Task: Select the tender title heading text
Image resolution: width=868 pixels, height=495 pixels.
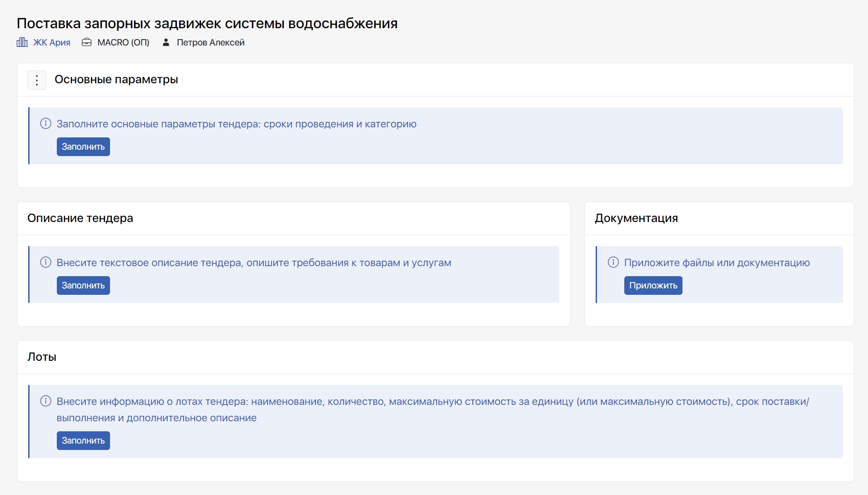Action: pos(207,23)
